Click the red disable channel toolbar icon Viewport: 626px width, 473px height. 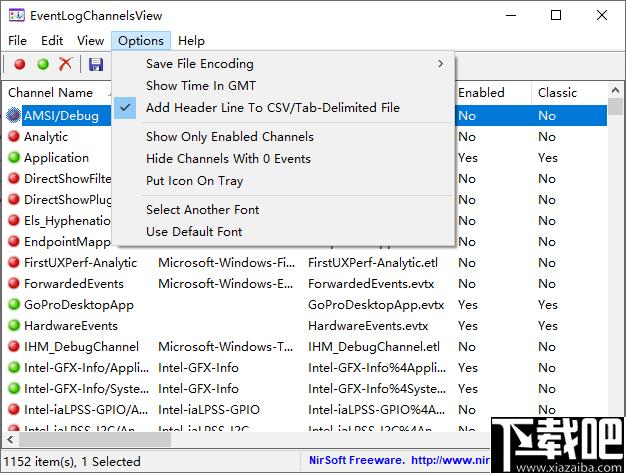pyautogui.click(x=20, y=64)
